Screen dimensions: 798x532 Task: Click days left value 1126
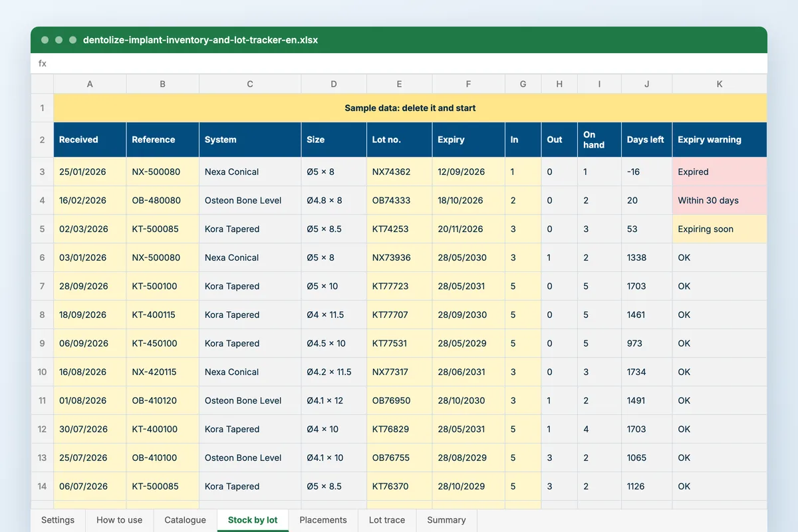647,486
